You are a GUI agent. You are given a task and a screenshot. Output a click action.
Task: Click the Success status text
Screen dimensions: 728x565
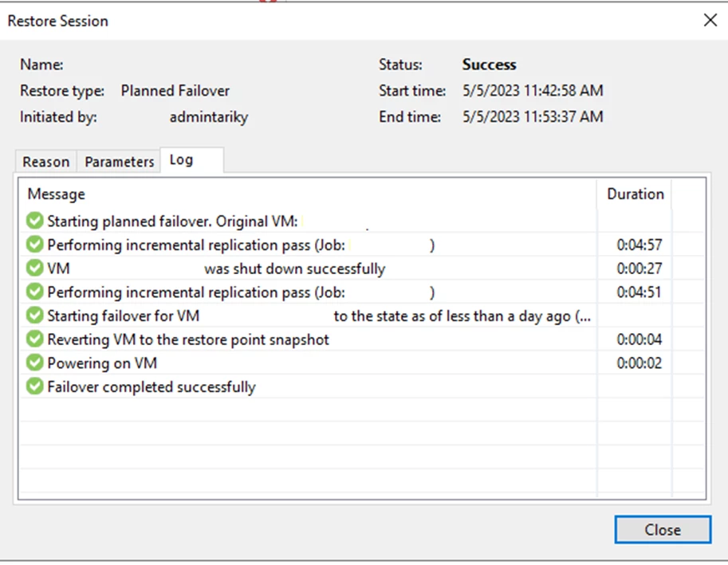[489, 65]
